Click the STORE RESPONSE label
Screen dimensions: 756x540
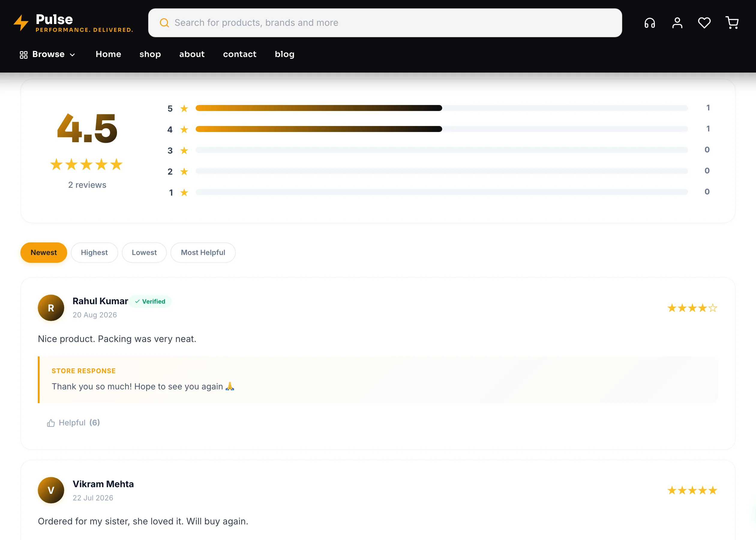pos(83,371)
